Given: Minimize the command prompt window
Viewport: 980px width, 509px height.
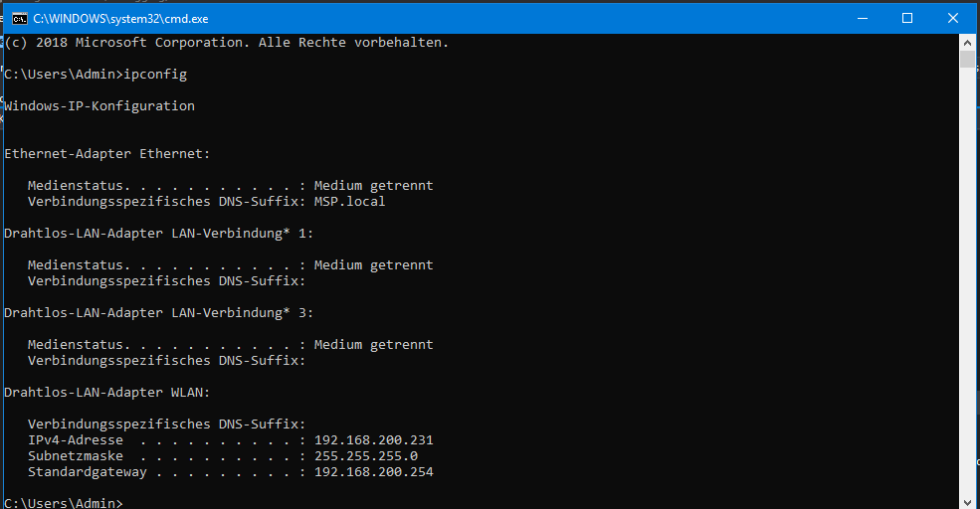Looking at the screenshot, I should [863, 18].
